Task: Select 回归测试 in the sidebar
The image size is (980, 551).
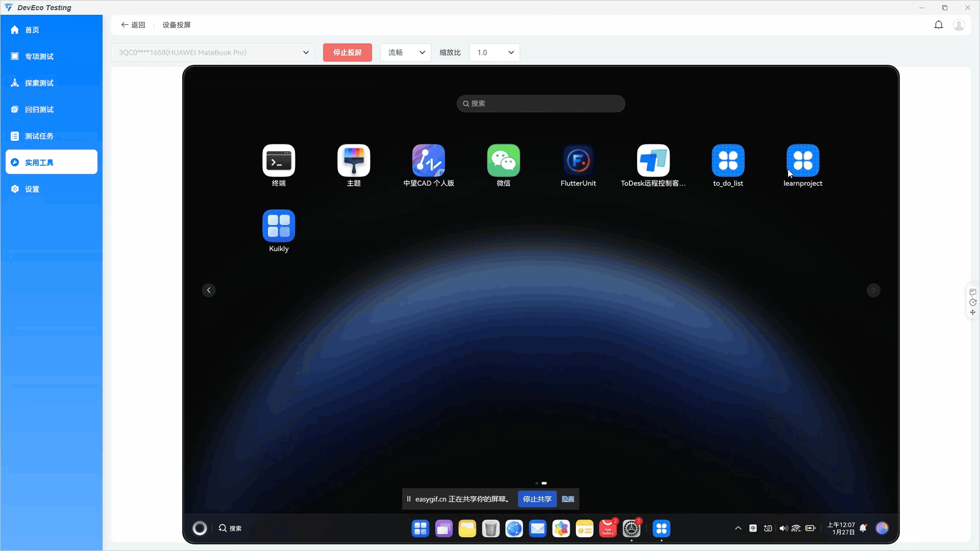Action: 52,110
